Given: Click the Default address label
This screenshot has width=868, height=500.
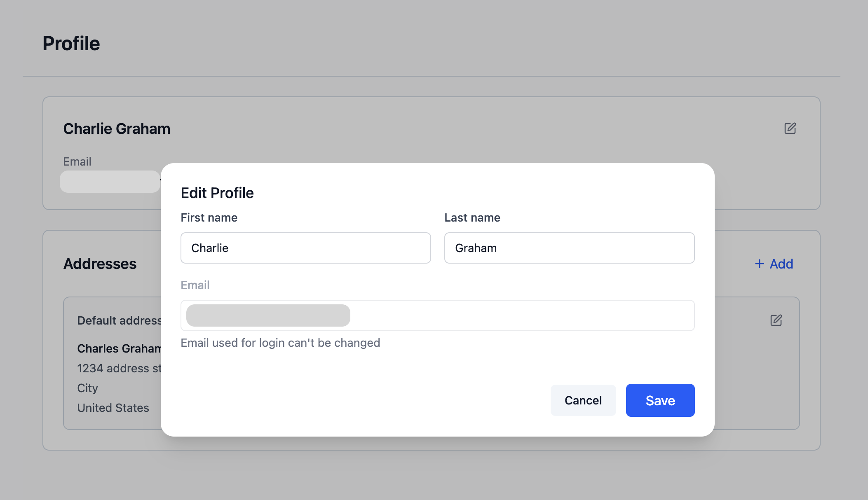Looking at the screenshot, I should point(119,320).
